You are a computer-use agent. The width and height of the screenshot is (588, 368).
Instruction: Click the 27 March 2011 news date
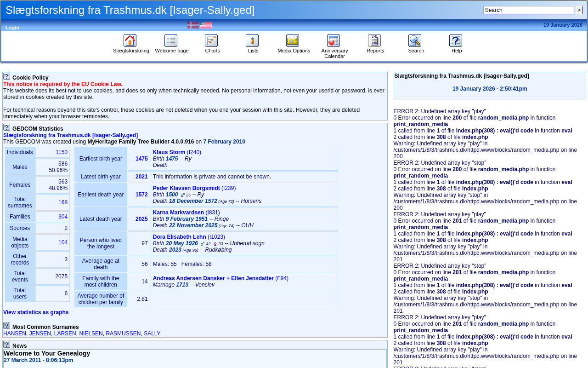[x=38, y=360]
